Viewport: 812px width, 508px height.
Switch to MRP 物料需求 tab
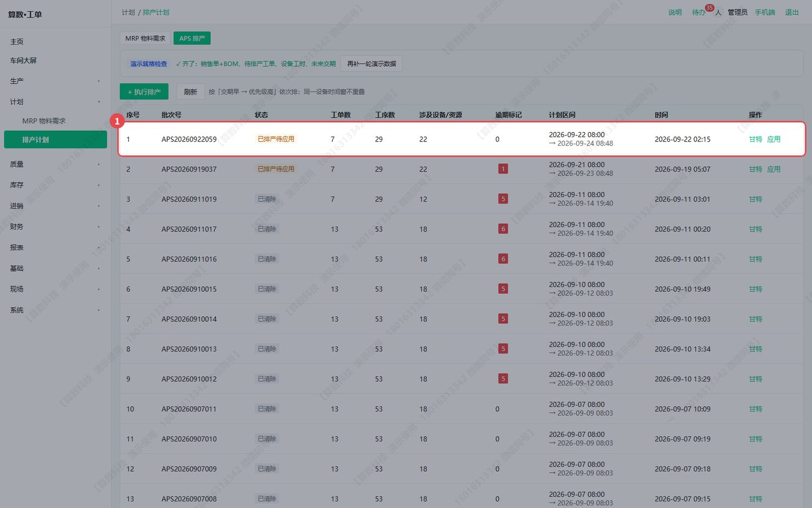[145, 38]
